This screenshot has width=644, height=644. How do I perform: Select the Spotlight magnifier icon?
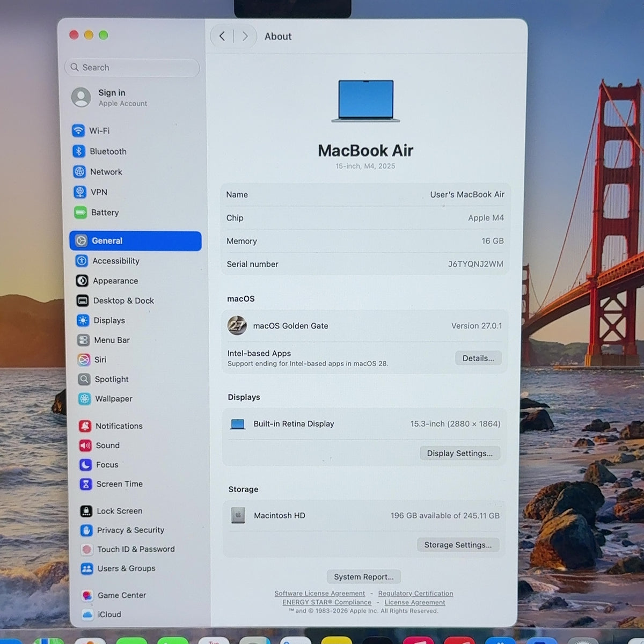click(84, 379)
